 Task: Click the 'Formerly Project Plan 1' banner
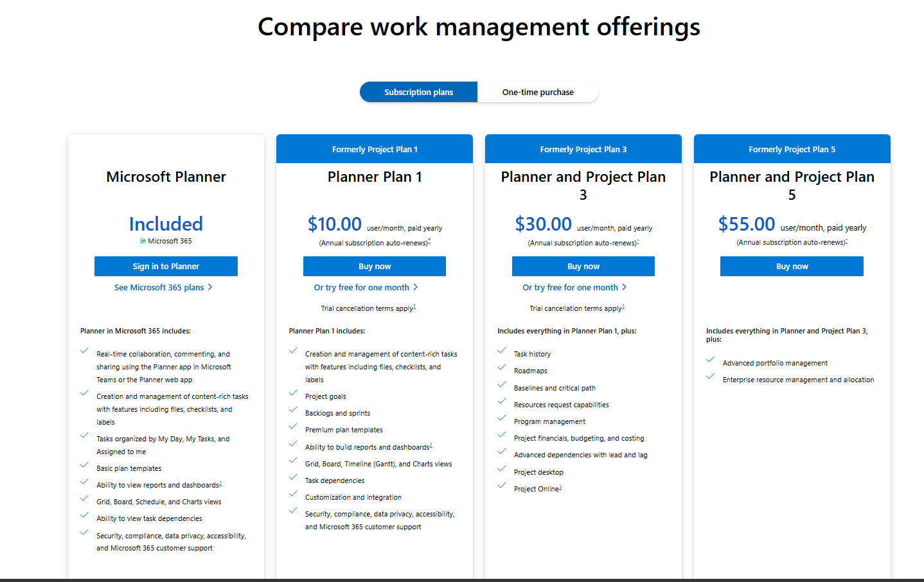[x=375, y=149]
